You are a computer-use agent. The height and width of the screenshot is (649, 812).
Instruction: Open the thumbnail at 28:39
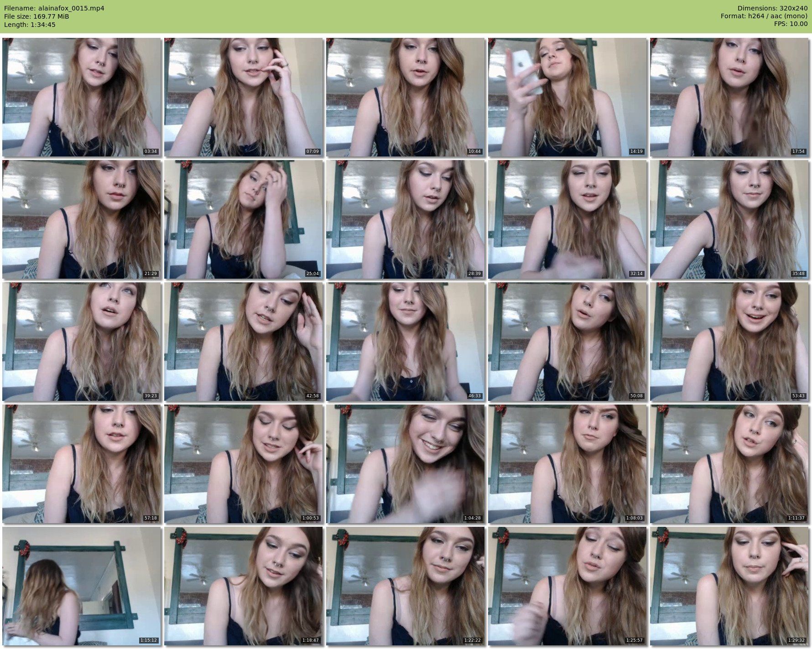point(406,219)
